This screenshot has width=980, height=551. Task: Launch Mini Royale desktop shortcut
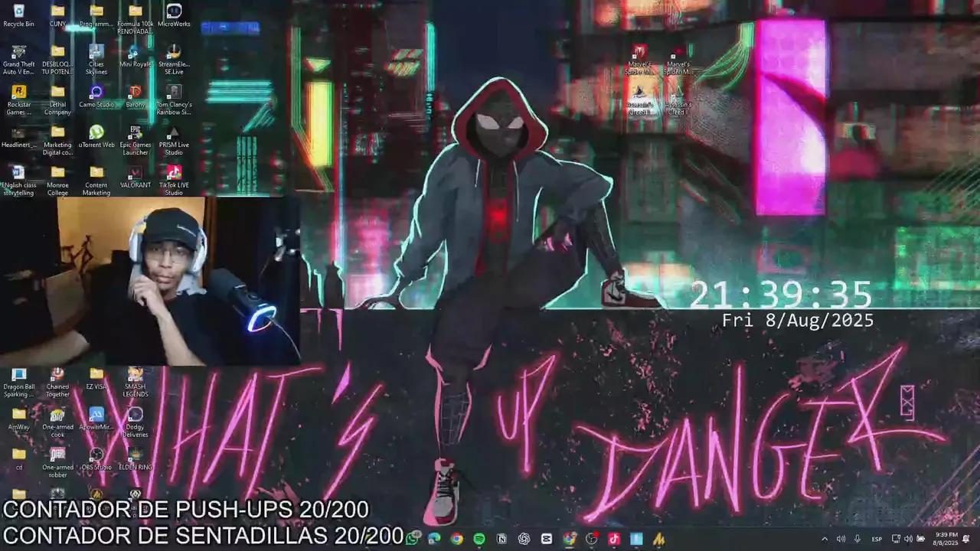click(135, 56)
